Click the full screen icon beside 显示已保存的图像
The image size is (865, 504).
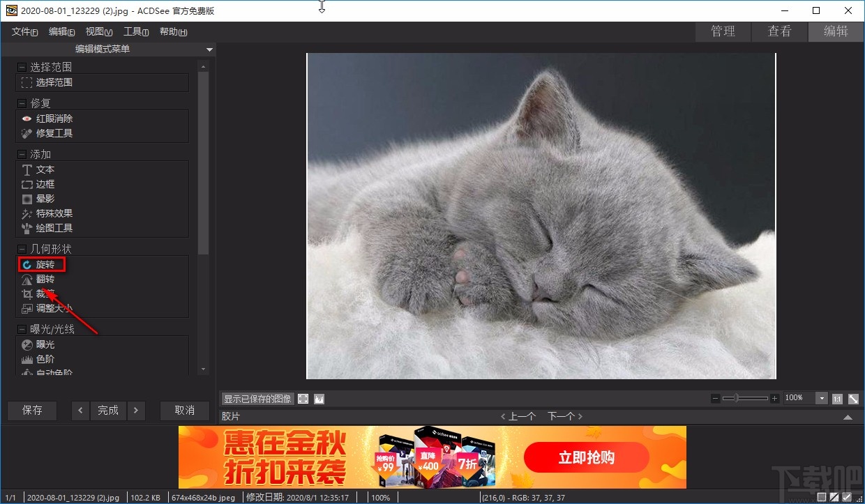303,399
